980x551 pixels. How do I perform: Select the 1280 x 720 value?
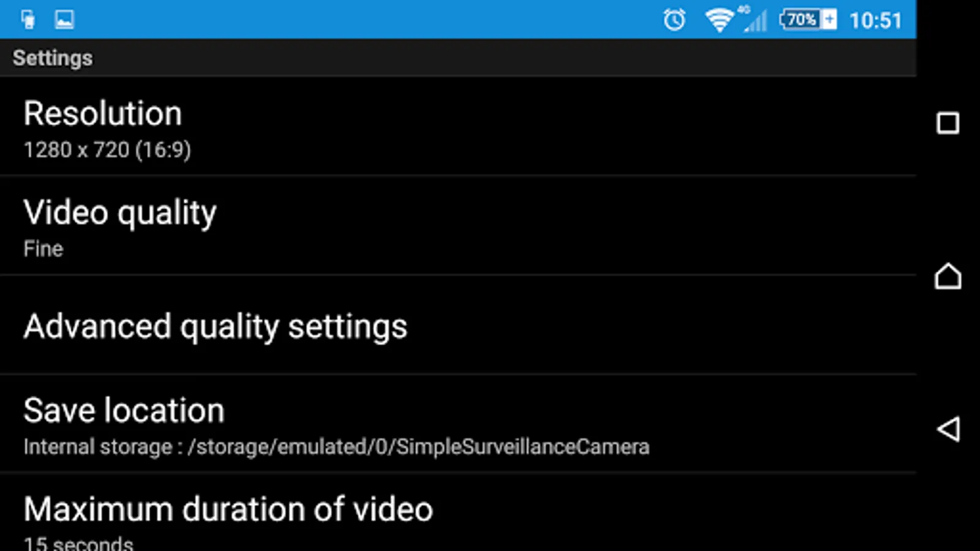(x=107, y=150)
